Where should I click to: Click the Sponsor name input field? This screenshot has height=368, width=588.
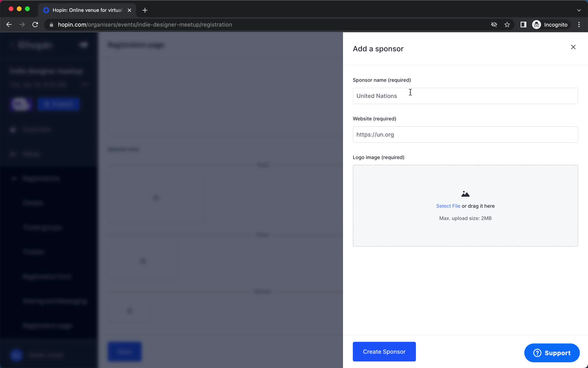coord(465,96)
